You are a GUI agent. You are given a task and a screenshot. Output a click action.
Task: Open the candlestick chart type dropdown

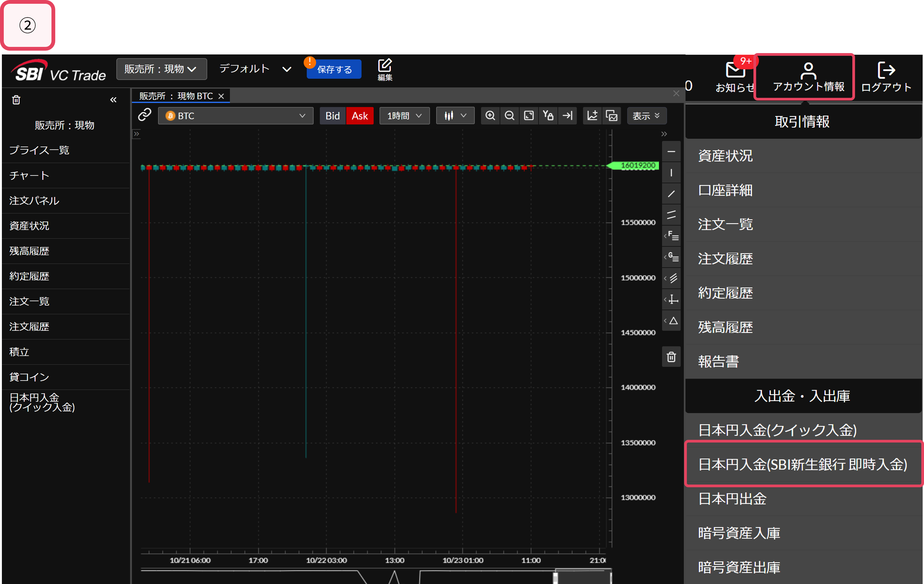click(x=455, y=116)
